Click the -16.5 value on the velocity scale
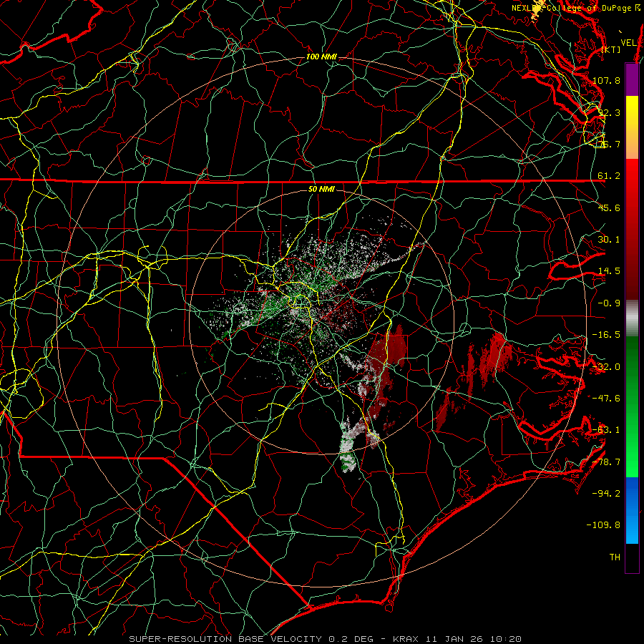The height and width of the screenshot is (644, 644). pyautogui.click(x=606, y=335)
